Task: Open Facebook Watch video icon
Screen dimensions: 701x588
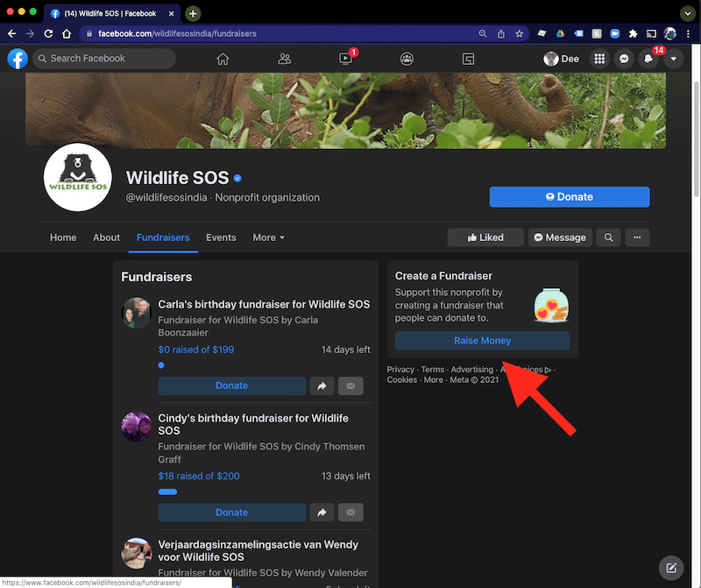Action: [x=345, y=59]
